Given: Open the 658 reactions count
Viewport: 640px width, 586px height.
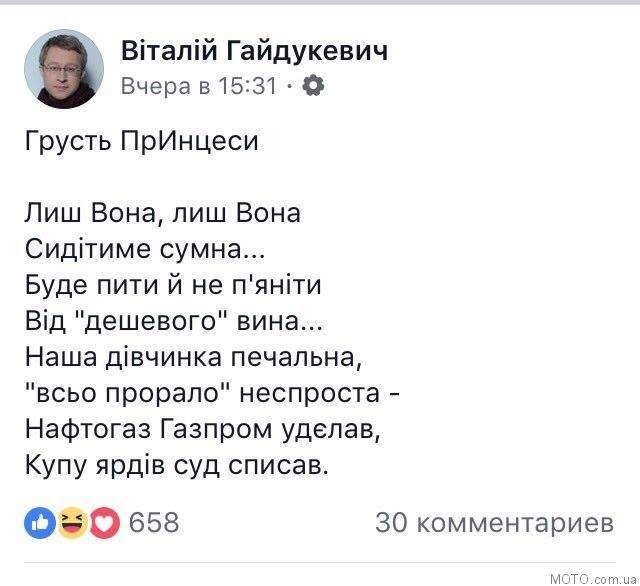Looking at the screenshot, I should point(154,522).
